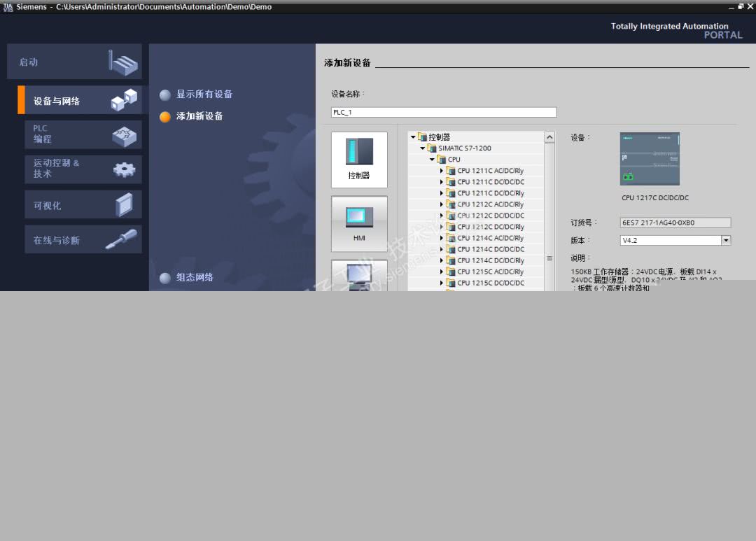Click the CPU 1211C AC/DC/Rly folder icon
756x541 pixels.
click(451, 171)
